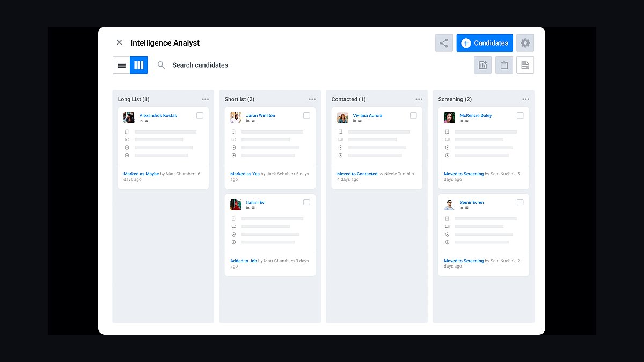Viewport: 644px width, 362px height.
Task: Select Jaron Winston checkbox
Action: tap(306, 115)
